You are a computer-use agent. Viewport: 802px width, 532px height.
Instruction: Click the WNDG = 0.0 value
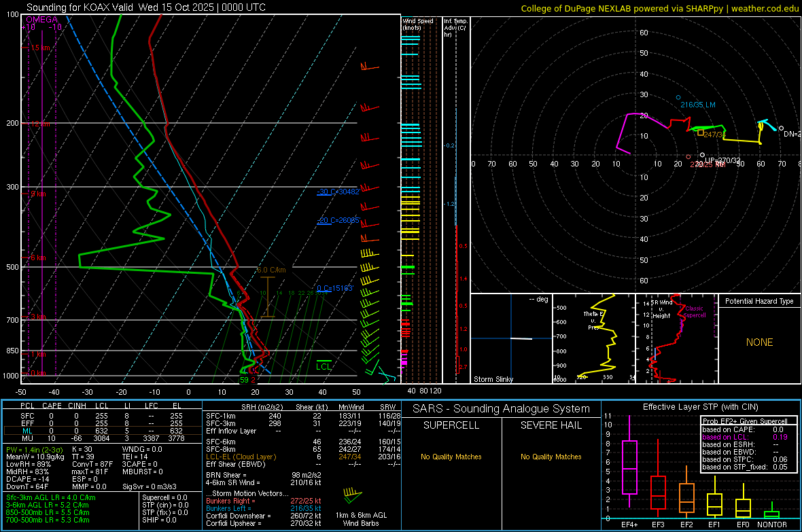click(x=142, y=450)
